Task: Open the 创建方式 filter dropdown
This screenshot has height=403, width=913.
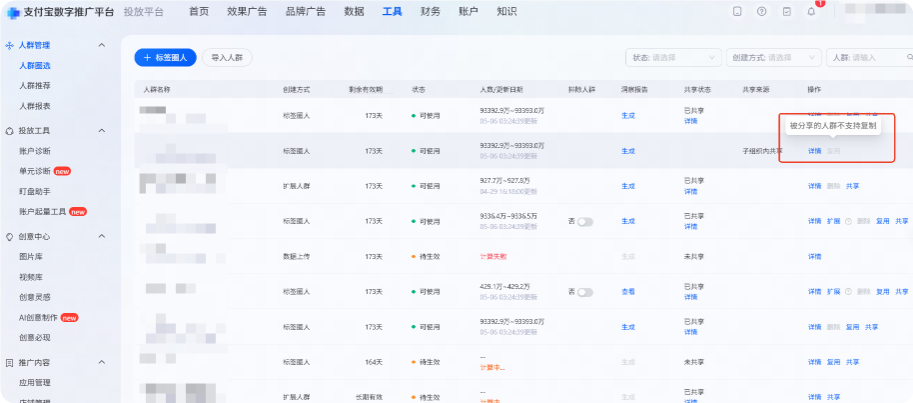Action: (x=773, y=58)
